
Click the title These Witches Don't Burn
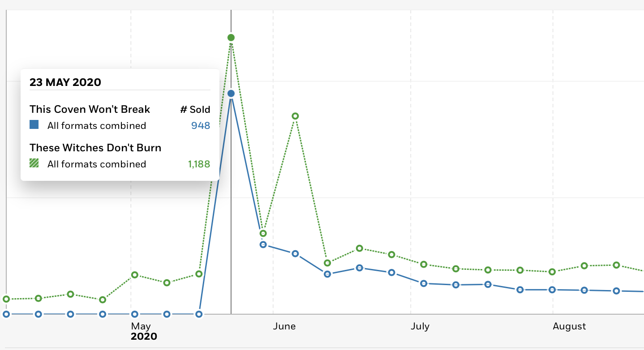(95, 148)
